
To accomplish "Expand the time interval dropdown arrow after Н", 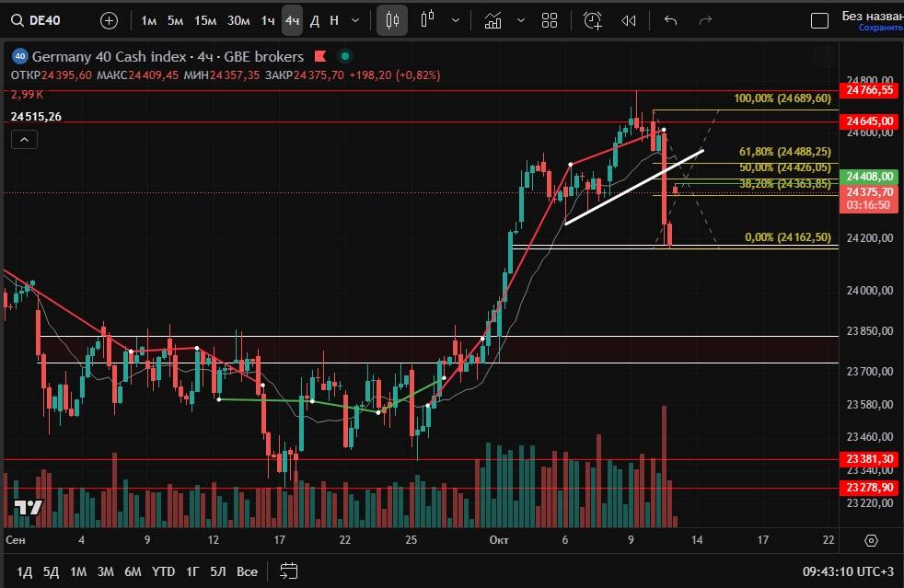I will pyautogui.click(x=355, y=20).
